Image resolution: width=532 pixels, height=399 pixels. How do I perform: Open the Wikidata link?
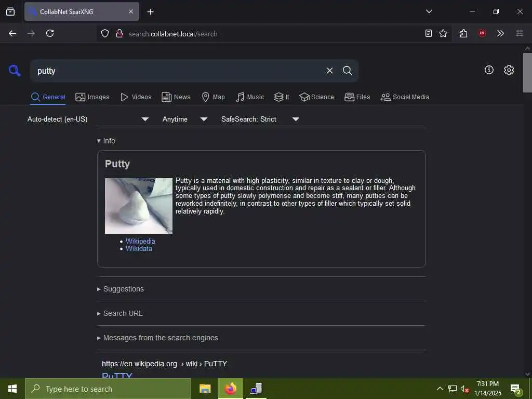(139, 249)
